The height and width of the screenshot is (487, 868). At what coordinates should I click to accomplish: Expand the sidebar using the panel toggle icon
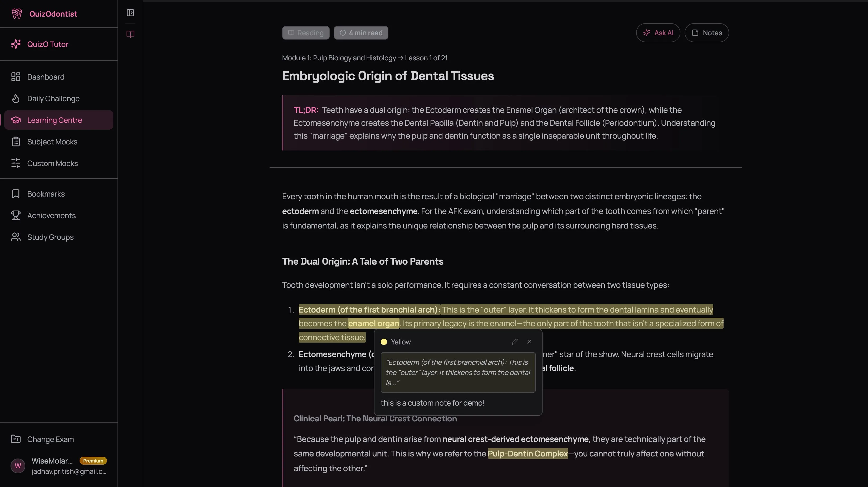[x=130, y=13]
